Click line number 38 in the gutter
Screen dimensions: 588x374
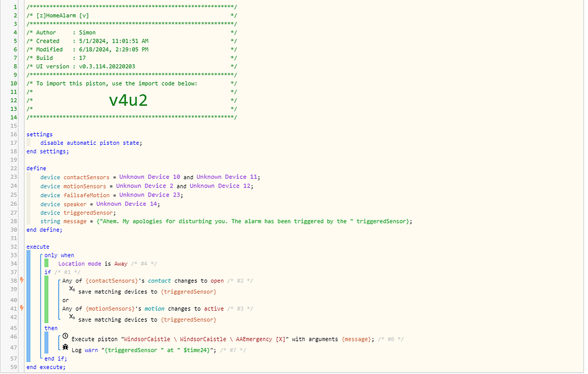click(x=13, y=280)
